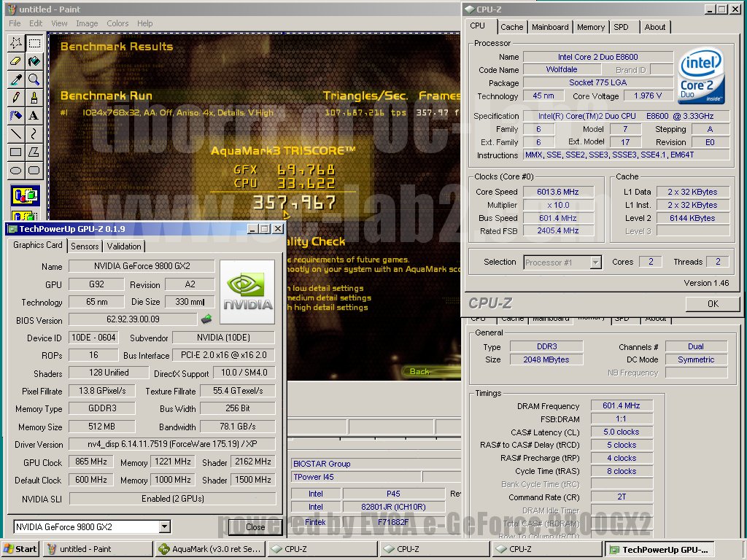This screenshot has width=747, height=560.
Task: Click the BIOS save chip icon in GPU-Z
Action: click(206, 319)
